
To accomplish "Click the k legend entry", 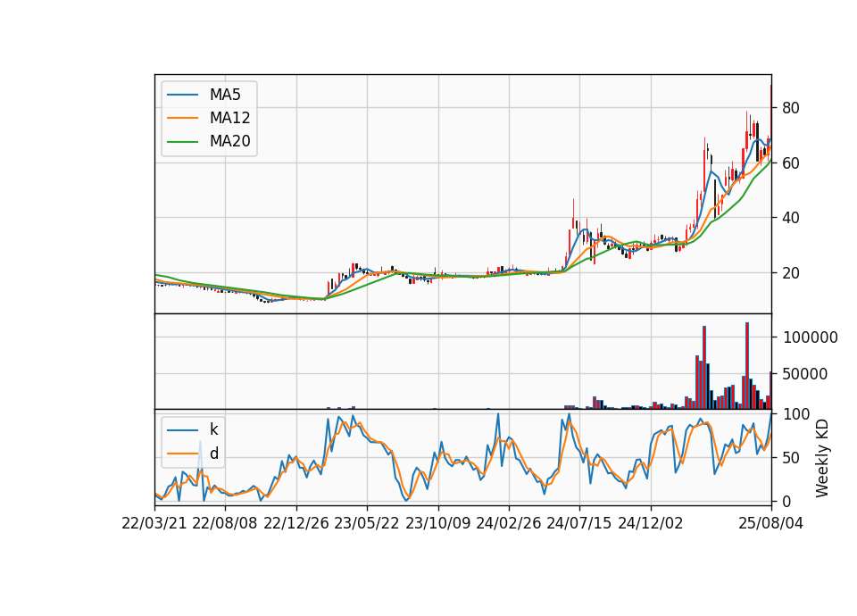I will click(x=213, y=429).
